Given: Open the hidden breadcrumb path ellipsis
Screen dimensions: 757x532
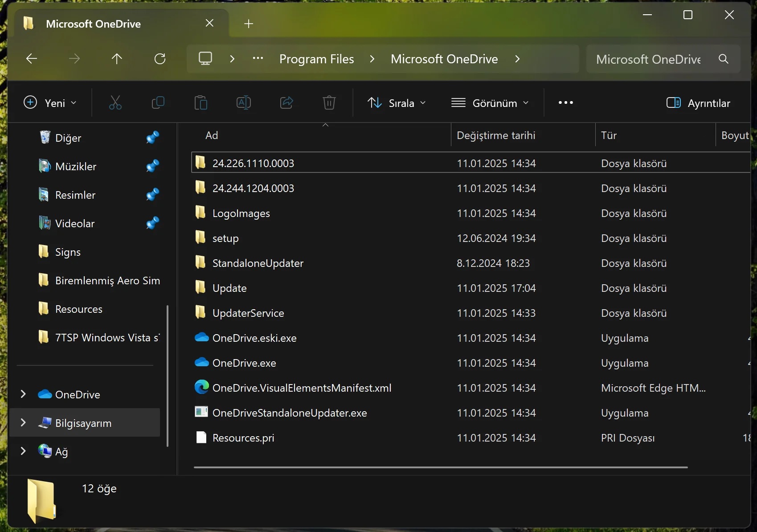Looking at the screenshot, I should tap(258, 58).
